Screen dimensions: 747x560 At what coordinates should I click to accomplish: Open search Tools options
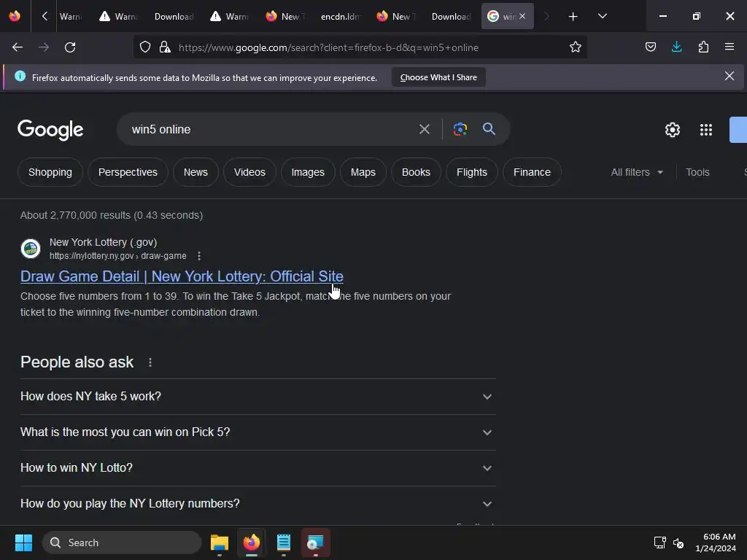coord(697,172)
